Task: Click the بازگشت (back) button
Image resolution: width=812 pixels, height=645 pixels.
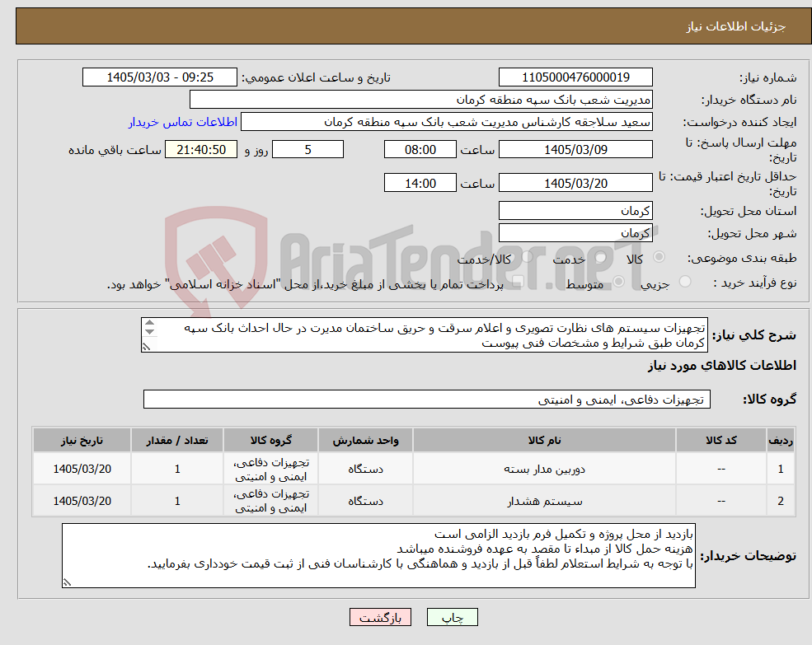Action: click(x=380, y=617)
